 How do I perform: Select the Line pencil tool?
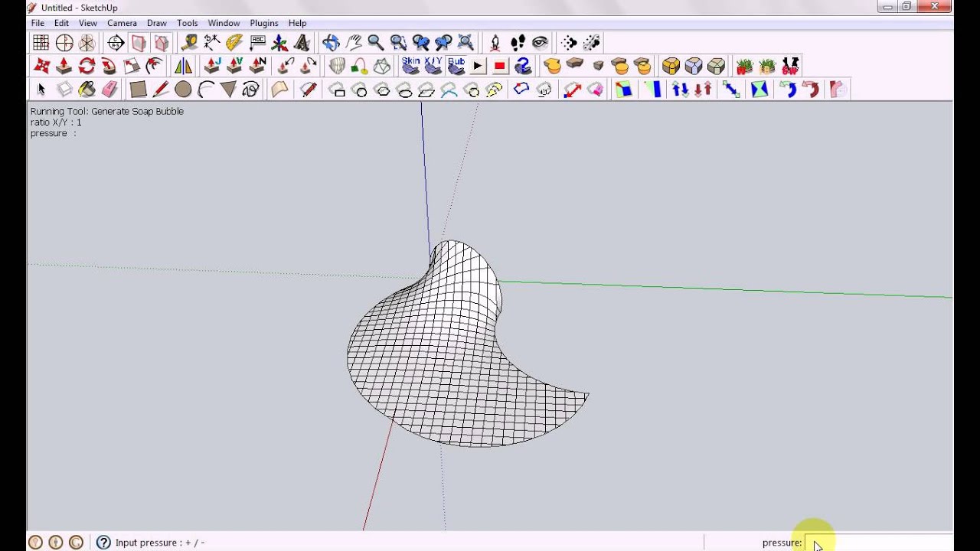pos(161,90)
